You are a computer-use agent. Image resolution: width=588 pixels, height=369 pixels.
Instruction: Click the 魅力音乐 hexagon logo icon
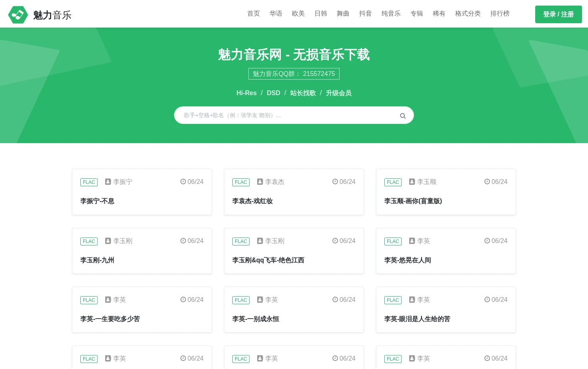tap(18, 15)
